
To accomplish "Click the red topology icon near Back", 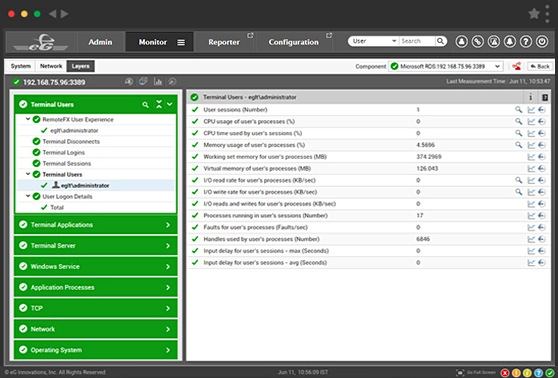I will pyautogui.click(x=516, y=66).
